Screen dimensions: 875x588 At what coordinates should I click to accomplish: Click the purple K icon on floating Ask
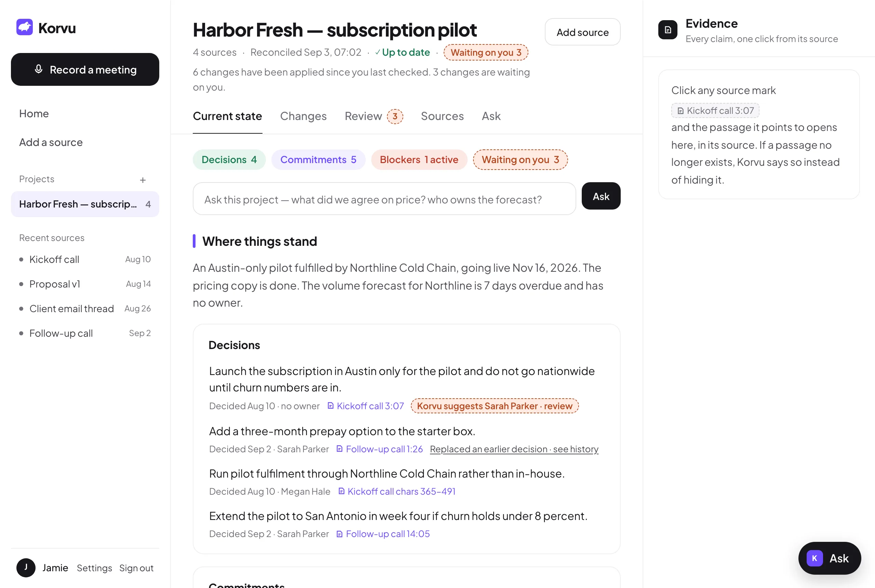click(814, 558)
